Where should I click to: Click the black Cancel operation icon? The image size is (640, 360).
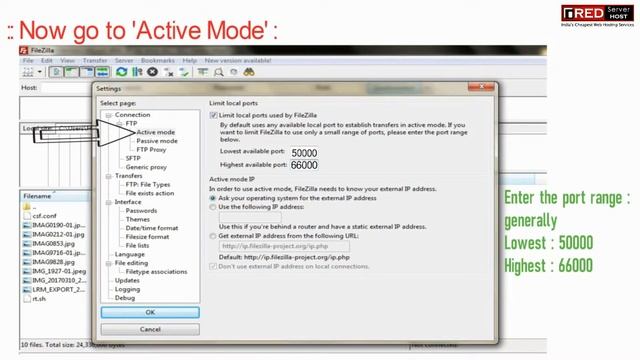click(x=153, y=72)
